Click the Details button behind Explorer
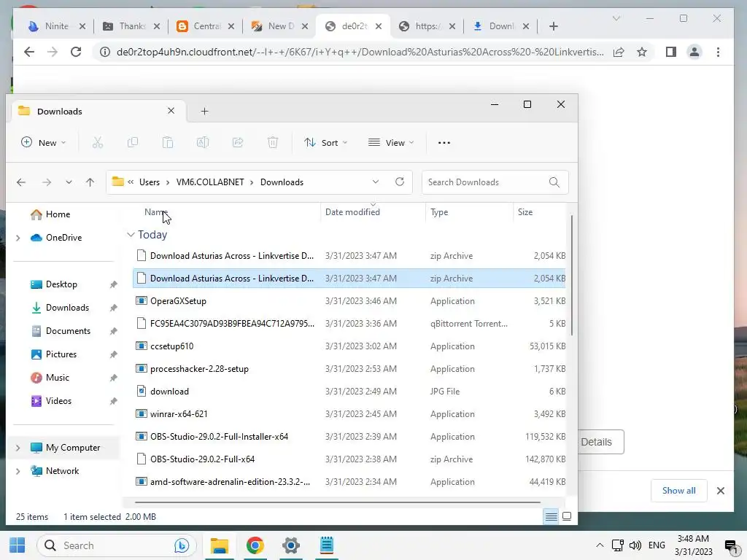Screen dimensions: 747x560 (x=601, y=442)
